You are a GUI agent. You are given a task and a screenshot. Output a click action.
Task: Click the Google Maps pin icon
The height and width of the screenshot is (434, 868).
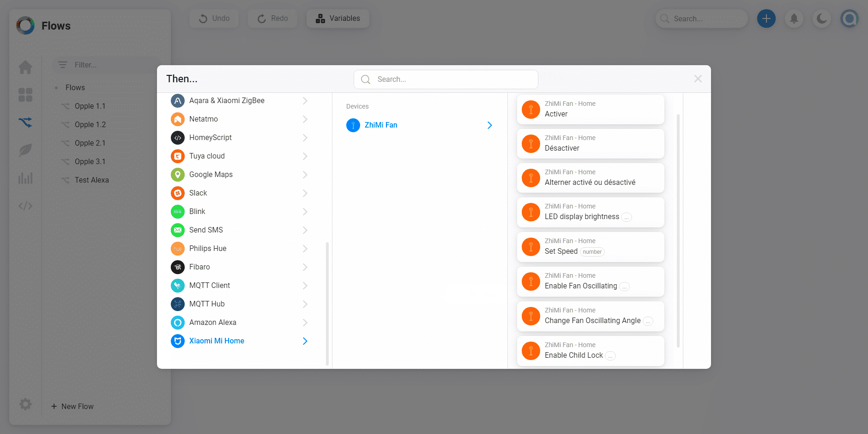pyautogui.click(x=178, y=175)
